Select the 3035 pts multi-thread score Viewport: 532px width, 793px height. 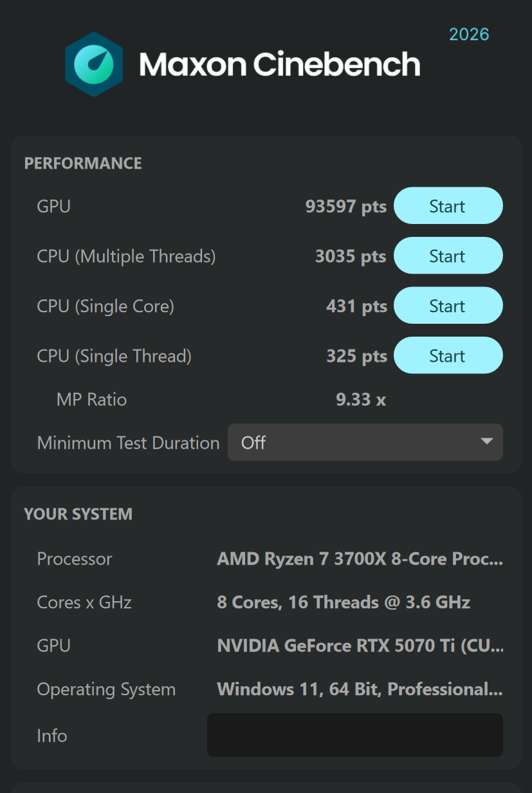tap(351, 256)
